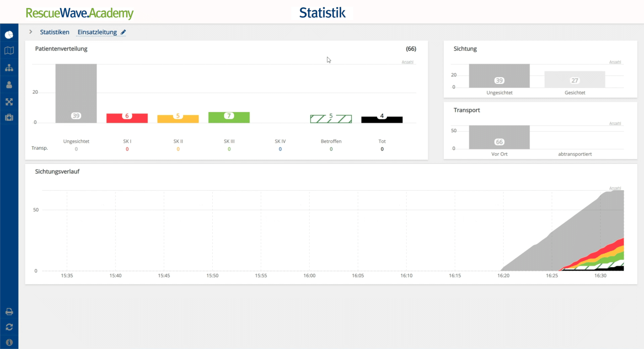Open the medical kit sidebar icon
This screenshot has height=349, width=644.
9,117
